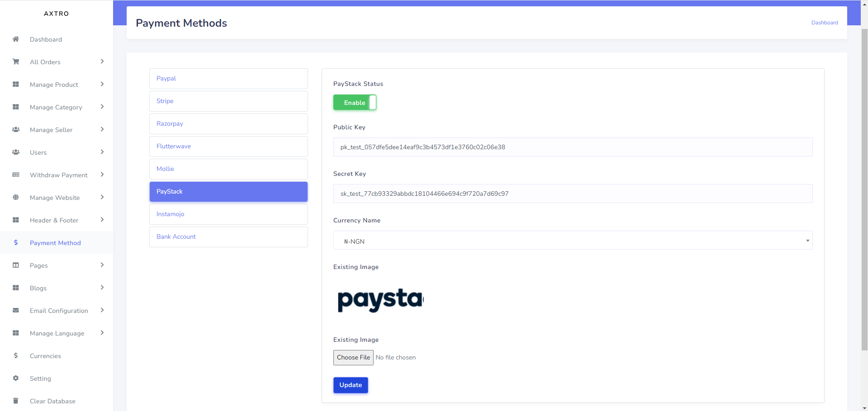Expand the Manage Product submenu chevron
Viewport: 868px width, 411px height.
[x=102, y=84]
